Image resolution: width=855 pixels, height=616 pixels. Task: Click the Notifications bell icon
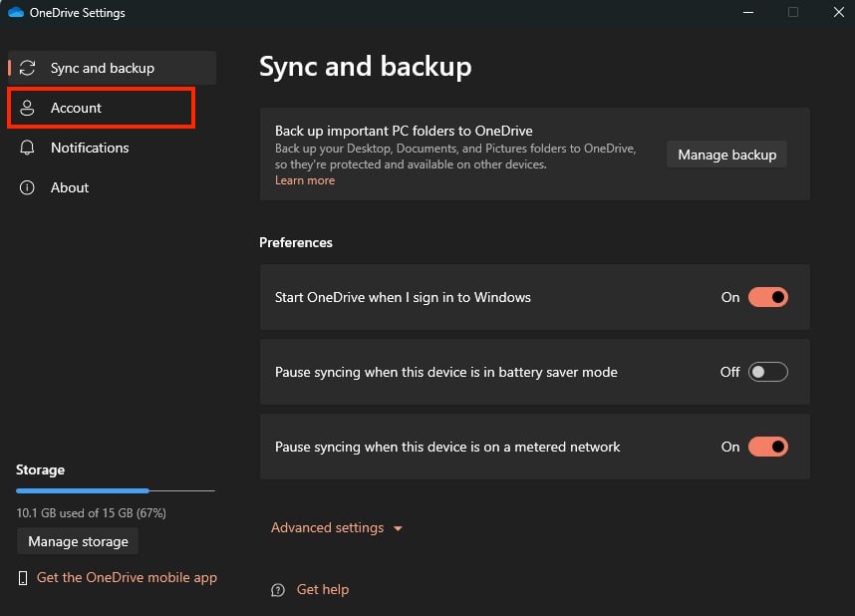coord(28,148)
